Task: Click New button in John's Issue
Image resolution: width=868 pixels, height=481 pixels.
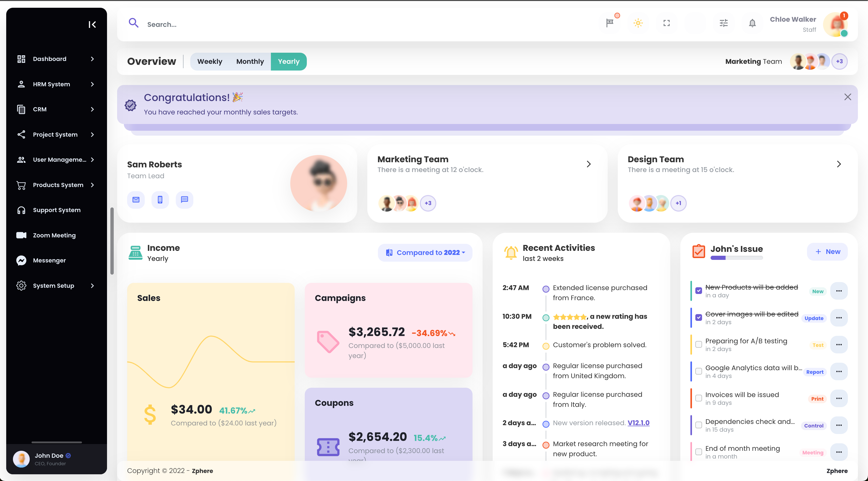Action: [x=827, y=252]
